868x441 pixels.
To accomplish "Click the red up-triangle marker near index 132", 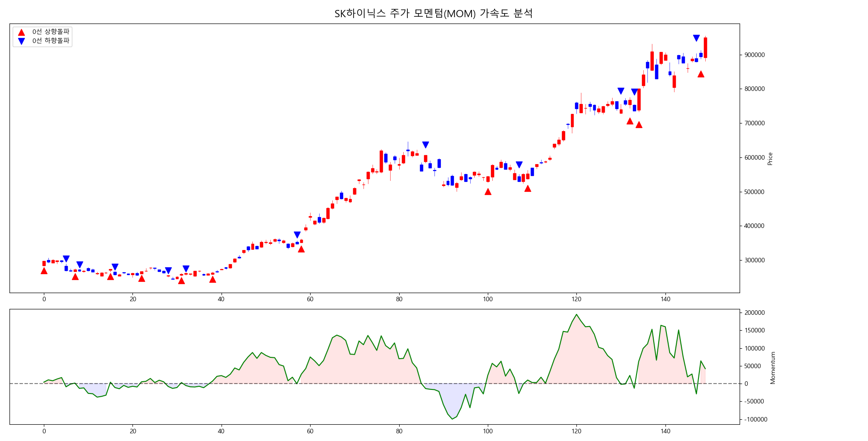I will (x=630, y=121).
